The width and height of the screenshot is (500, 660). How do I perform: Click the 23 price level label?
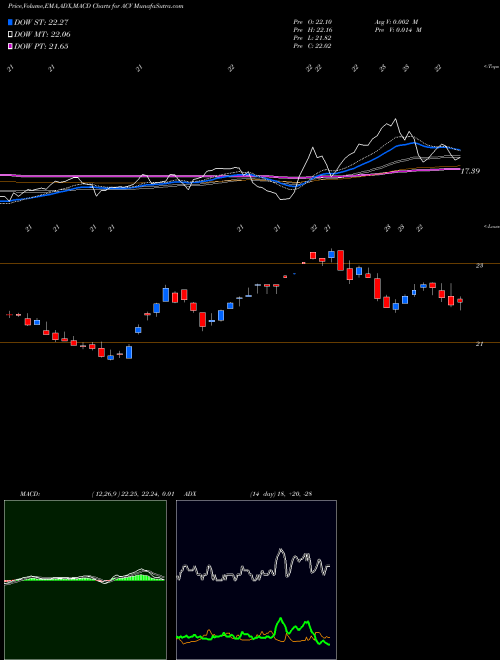479,265
